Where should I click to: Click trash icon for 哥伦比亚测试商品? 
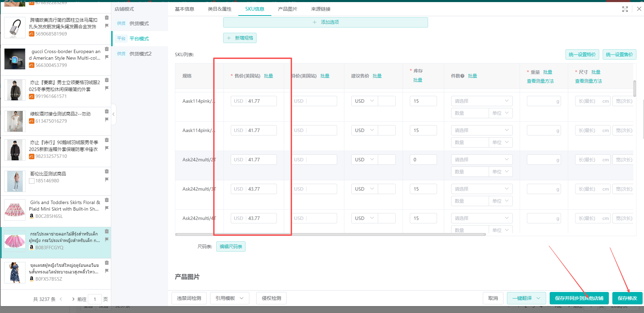pos(107,171)
